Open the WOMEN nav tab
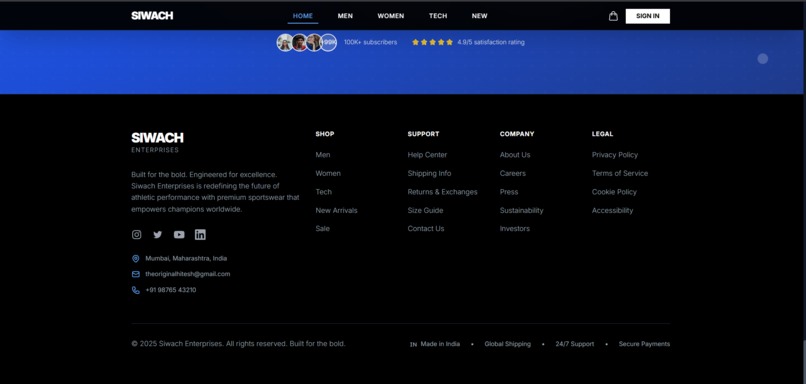This screenshot has height=384, width=806. (391, 16)
